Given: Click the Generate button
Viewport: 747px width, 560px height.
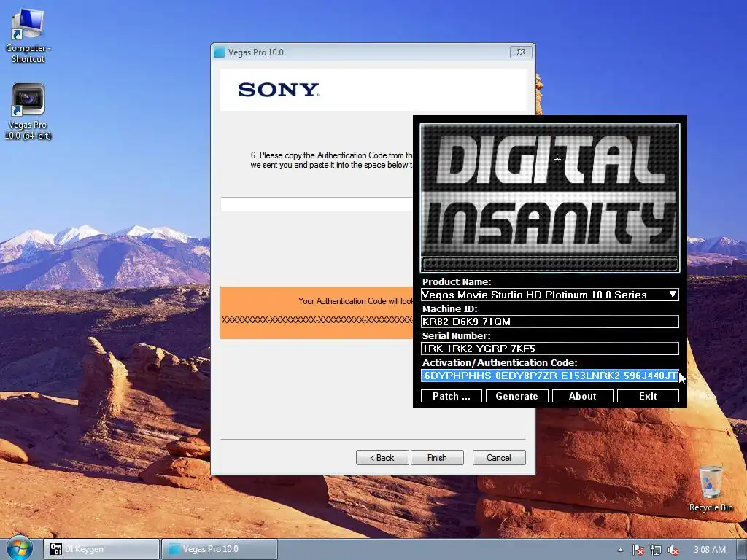Looking at the screenshot, I should pos(517,396).
